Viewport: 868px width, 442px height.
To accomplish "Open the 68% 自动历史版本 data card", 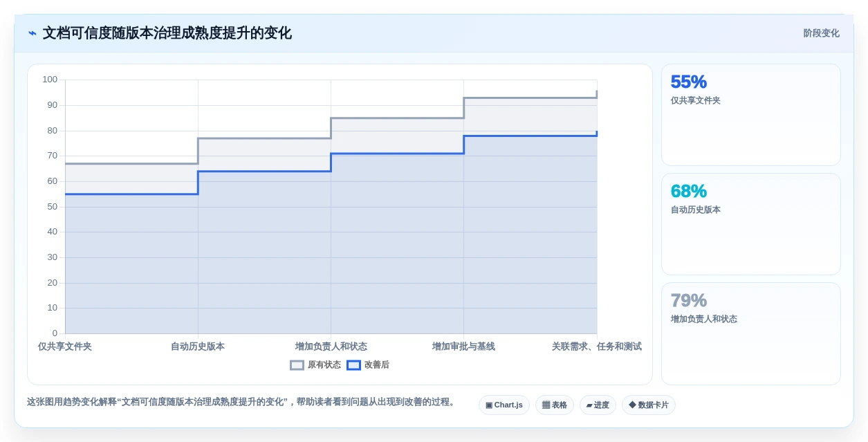I will (751, 224).
